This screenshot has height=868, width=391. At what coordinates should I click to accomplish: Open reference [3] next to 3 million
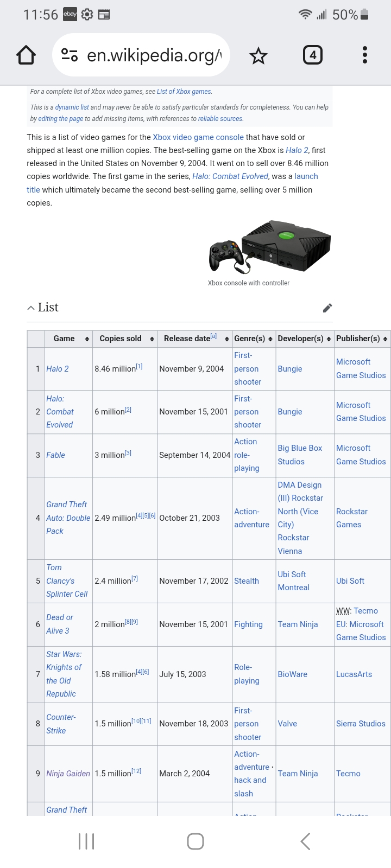coord(128,453)
